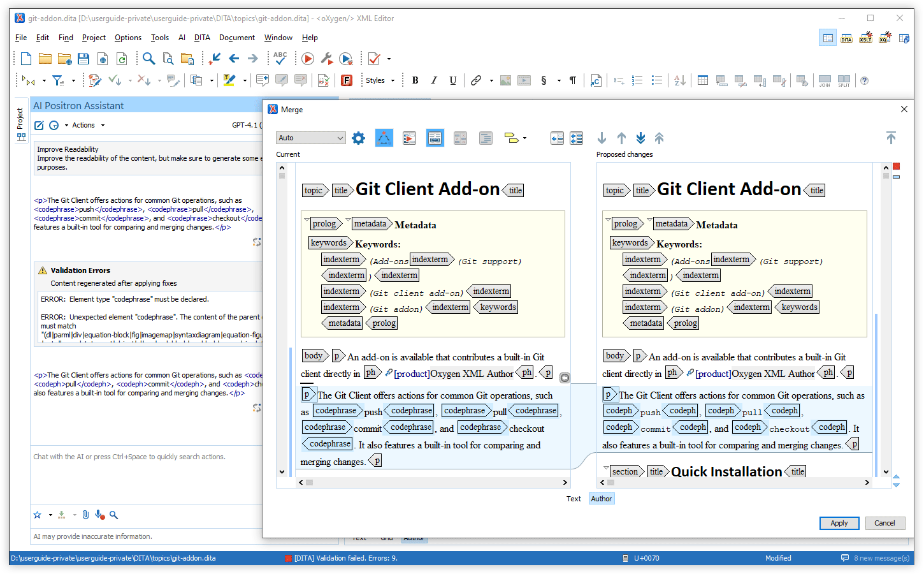Click the Go to Last Modification icon
The image size is (924, 574).
(x=215, y=59)
